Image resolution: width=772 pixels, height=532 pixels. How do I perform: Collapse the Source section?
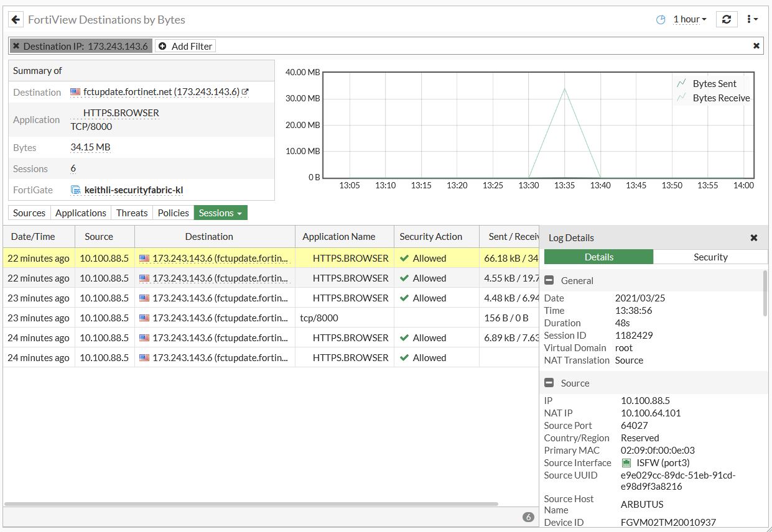coord(549,383)
